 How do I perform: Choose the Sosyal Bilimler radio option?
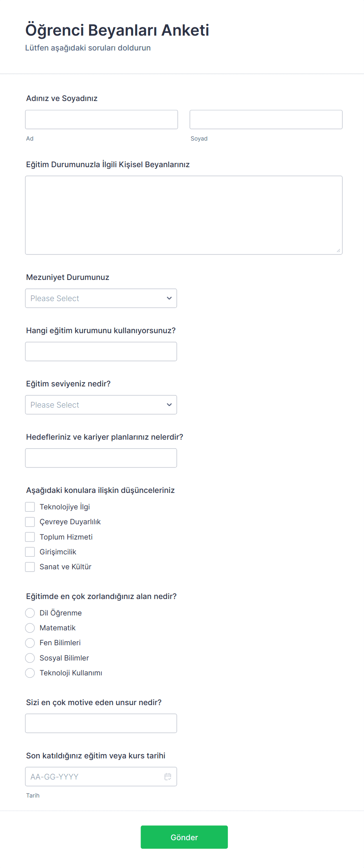(x=30, y=658)
